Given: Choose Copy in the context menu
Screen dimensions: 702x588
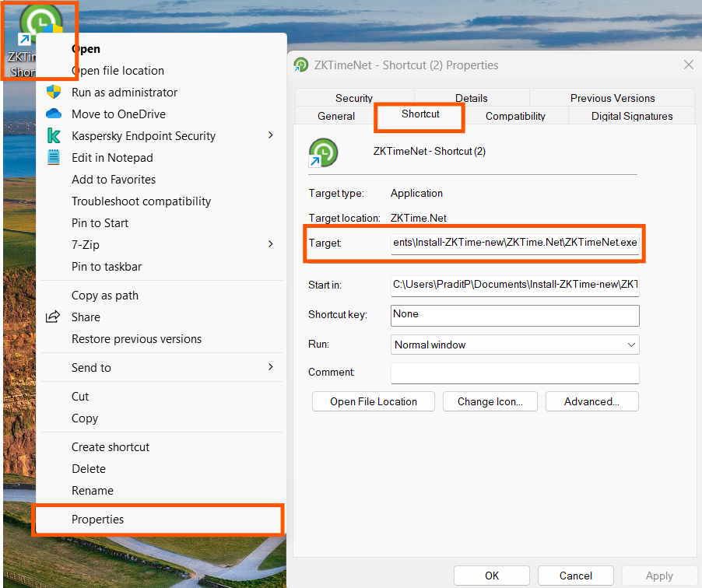Looking at the screenshot, I should pyautogui.click(x=161, y=418).
